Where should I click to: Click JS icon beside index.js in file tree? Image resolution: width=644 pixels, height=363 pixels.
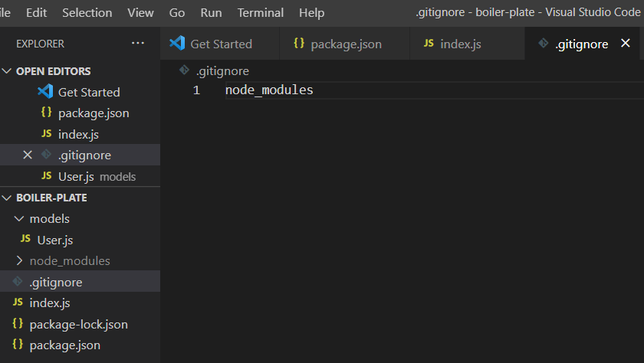point(18,302)
